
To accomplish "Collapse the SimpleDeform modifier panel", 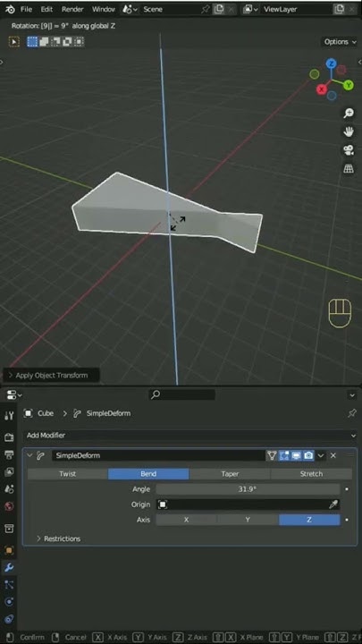I will pos(29,455).
